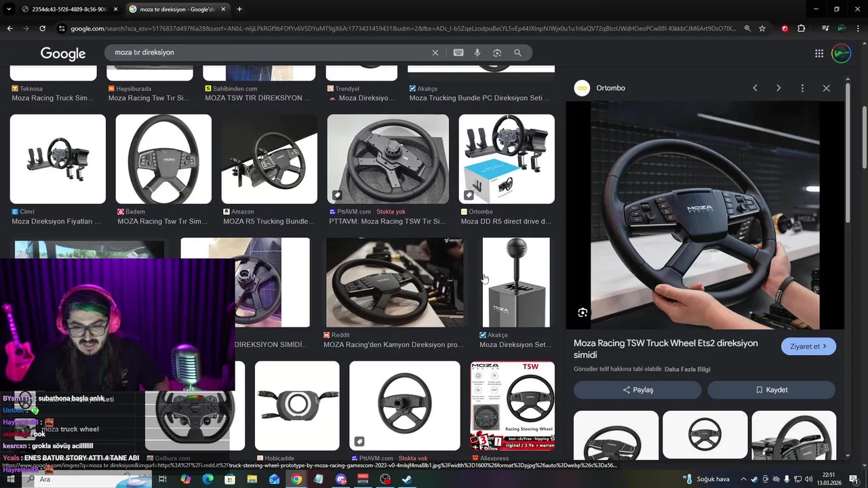
Task: Click the red extension icon in the toolbar
Action: (x=785, y=28)
